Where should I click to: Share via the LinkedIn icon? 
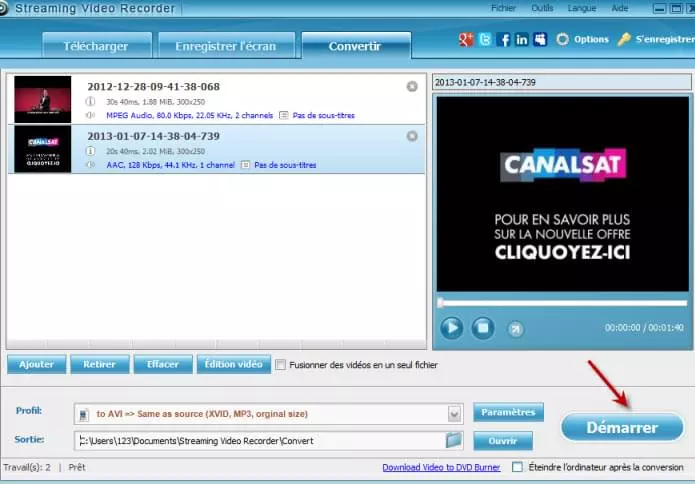pyautogui.click(x=522, y=39)
